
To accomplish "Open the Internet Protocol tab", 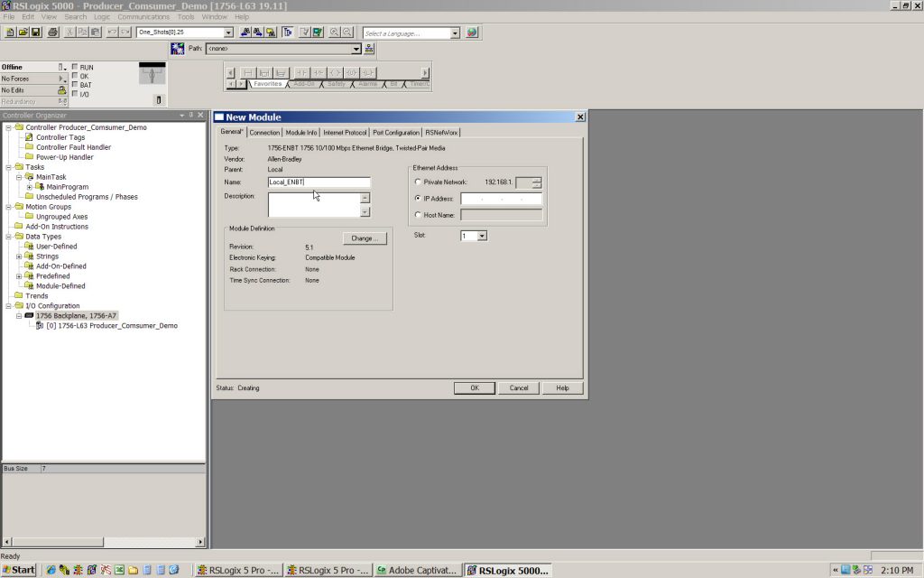I will tap(345, 133).
